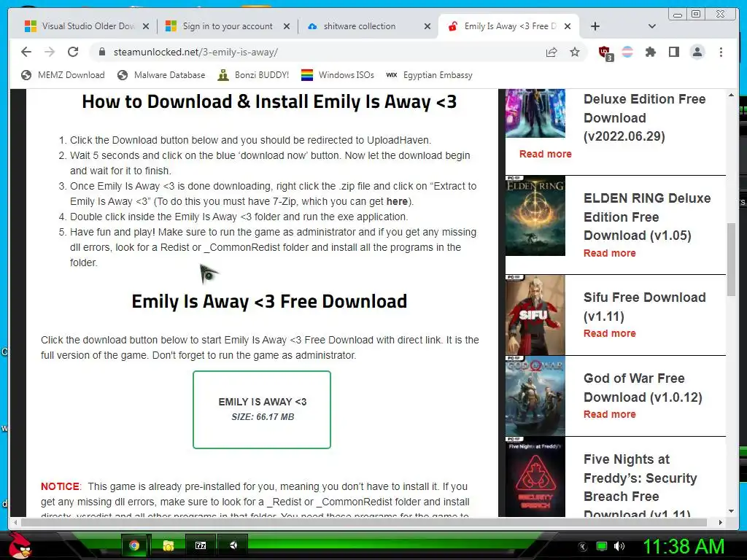Click the Bonzi BUDDY! bookmark favicon
The width and height of the screenshot is (747, 560).
[223, 75]
